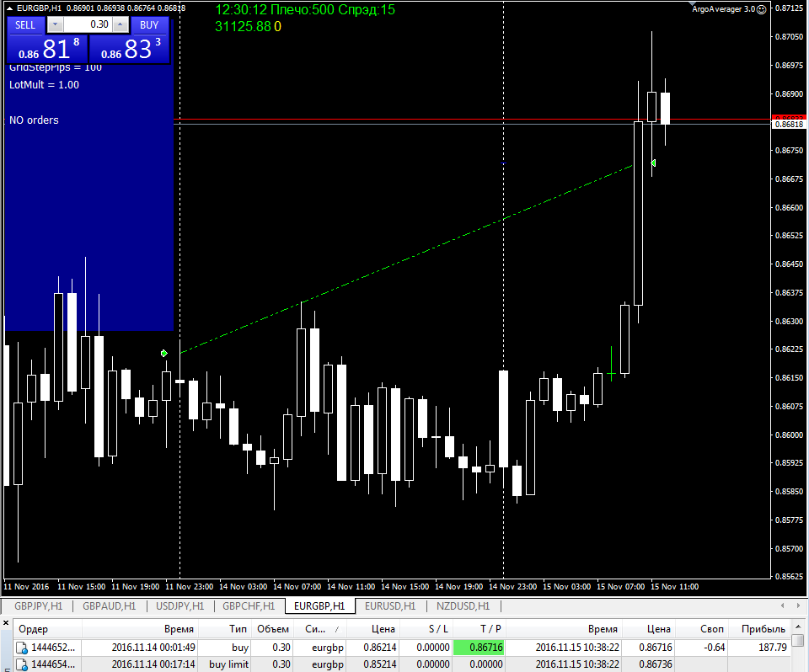Sort by the Тип column header
Image resolution: width=809 pixels, height=672 pixels.
(225, 629)
